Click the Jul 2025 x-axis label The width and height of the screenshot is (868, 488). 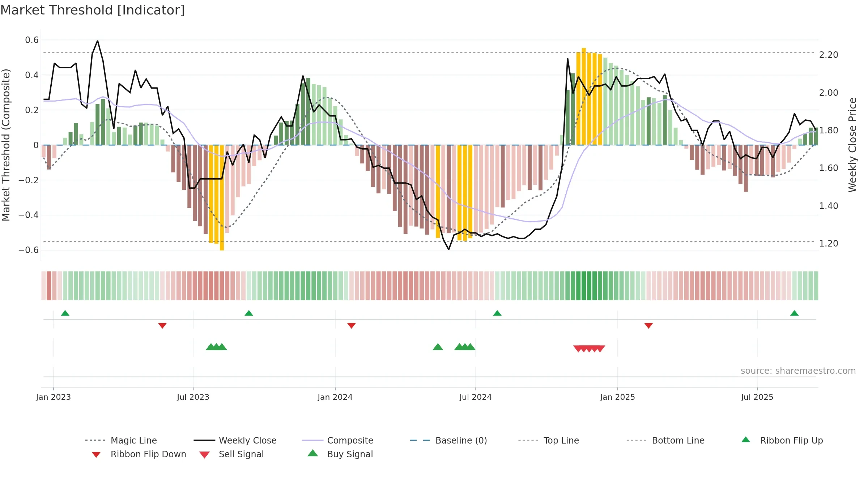tap(757, 397)
